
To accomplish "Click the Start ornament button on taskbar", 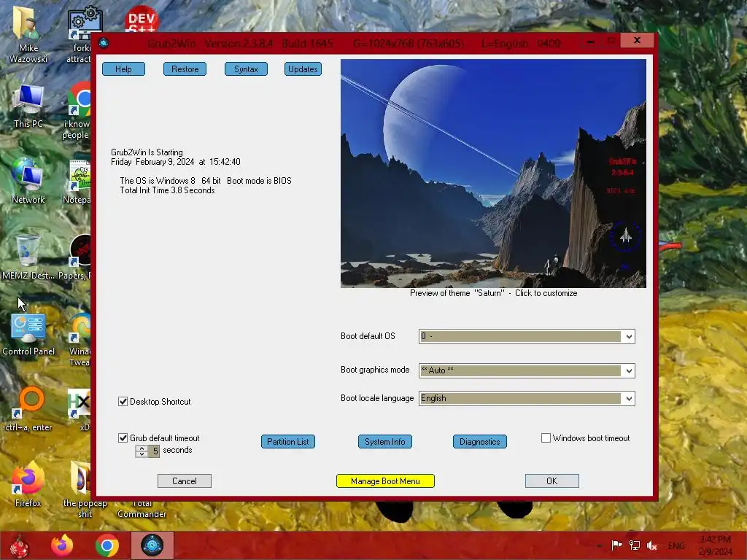I will pyautogui.click(x=19, y=545).
